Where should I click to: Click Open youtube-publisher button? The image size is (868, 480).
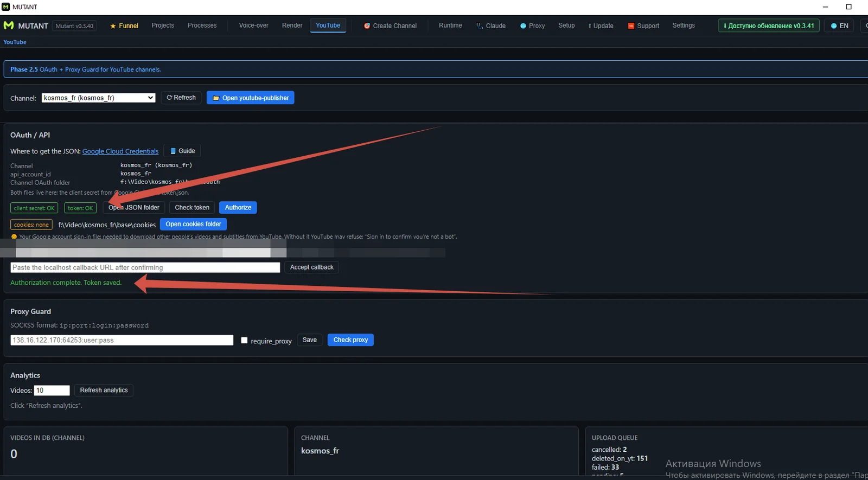coord(251,98)
